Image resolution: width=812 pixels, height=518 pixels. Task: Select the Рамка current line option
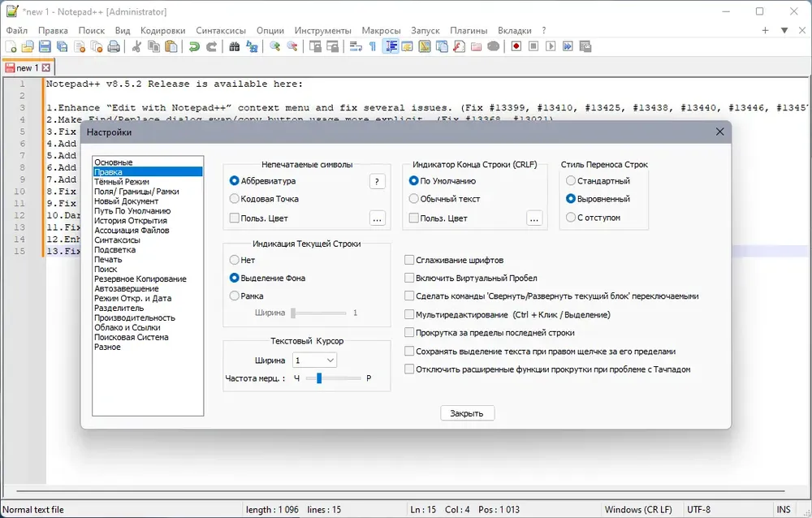pyautogui.click(x=234, y=296)
